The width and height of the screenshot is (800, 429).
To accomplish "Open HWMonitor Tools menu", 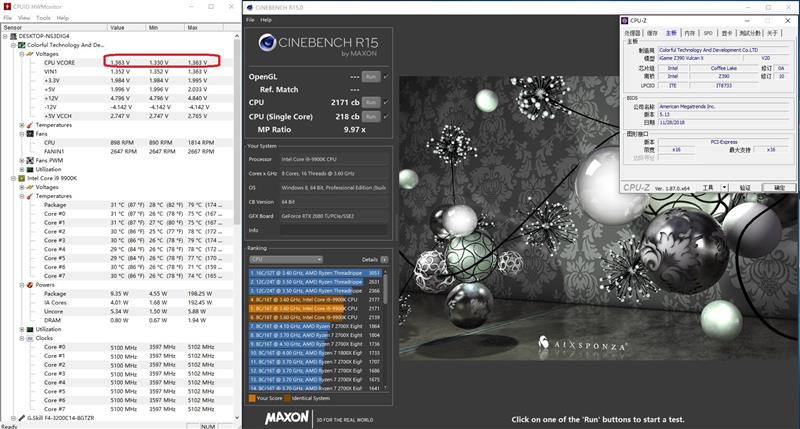I will tap(43, 18).
